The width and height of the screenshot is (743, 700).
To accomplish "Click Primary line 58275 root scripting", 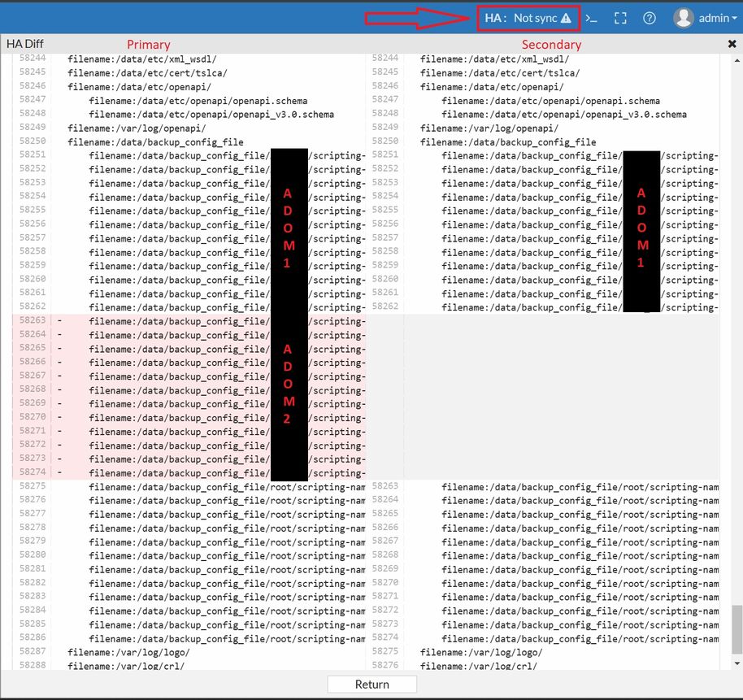I will [227, 487].
